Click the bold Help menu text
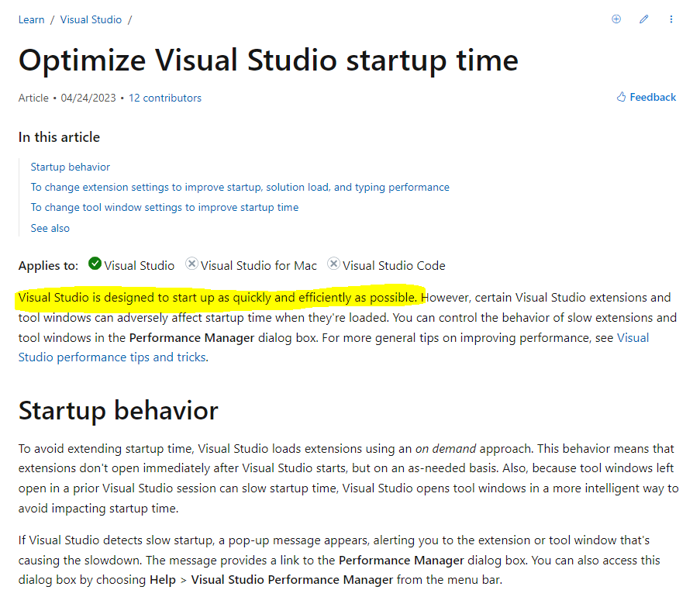The height and width of the screenshot is (597, 700). click(x=163, y=580)
